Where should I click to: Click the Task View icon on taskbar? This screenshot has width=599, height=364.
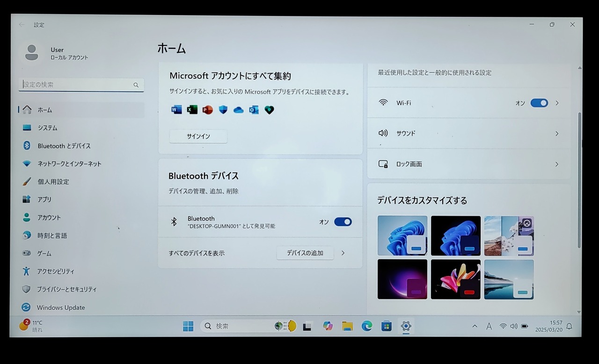[x=307, y=327]
